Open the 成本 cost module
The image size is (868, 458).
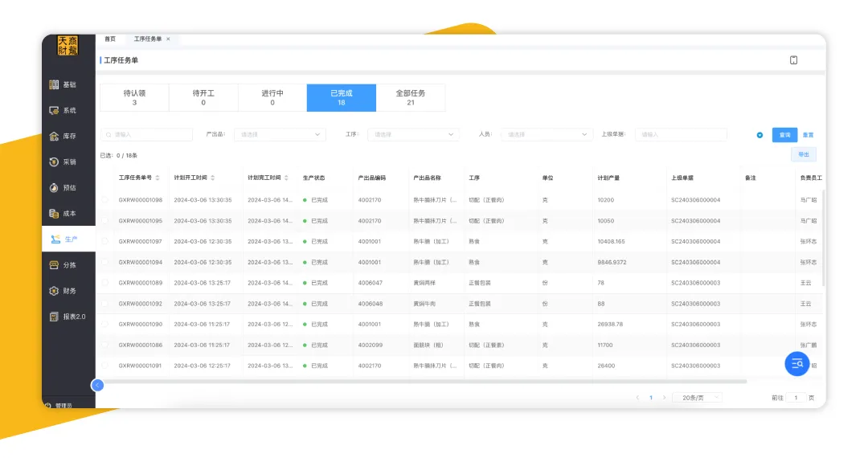click(x=63, y=214)
